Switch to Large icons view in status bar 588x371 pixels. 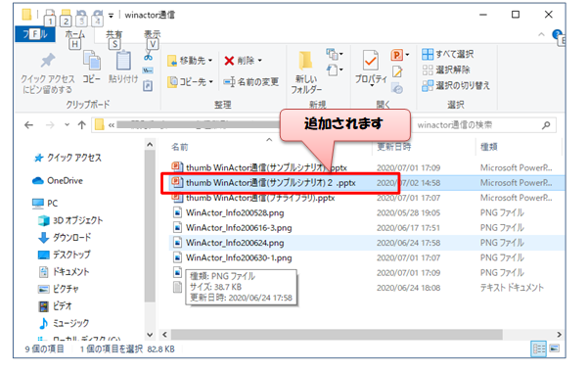[555, 348]
